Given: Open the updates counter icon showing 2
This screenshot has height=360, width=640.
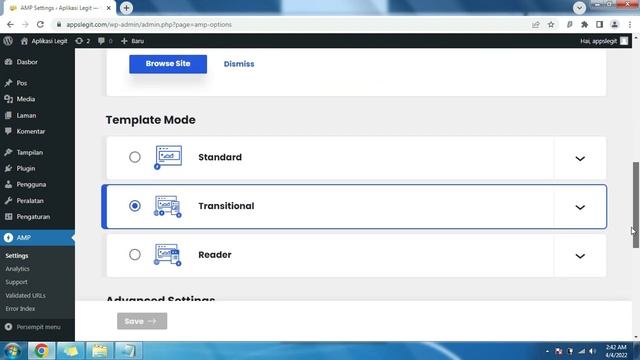Looking at the screenshot, I should 79,41.
